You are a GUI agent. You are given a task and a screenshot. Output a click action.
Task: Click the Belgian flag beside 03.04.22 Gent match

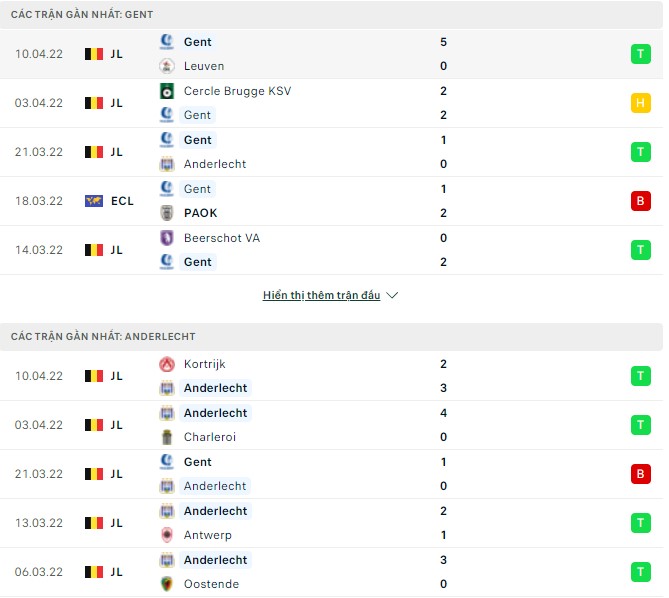(95, 103)
